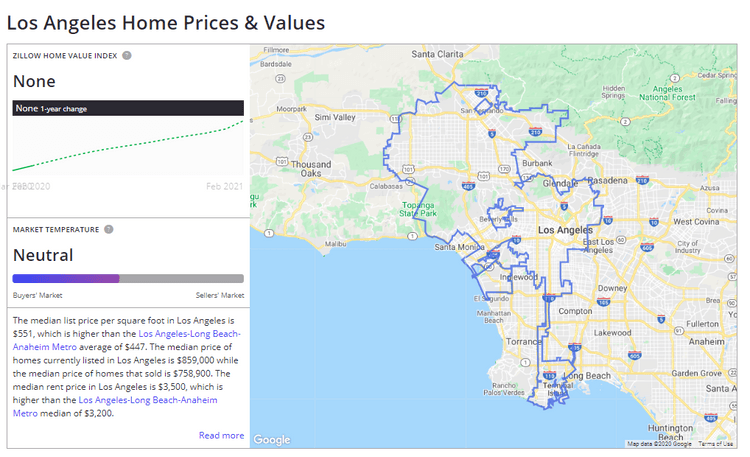Open the map Terms of Use link
The height and width of the screenshot is (457, 750).
point(714,443)
